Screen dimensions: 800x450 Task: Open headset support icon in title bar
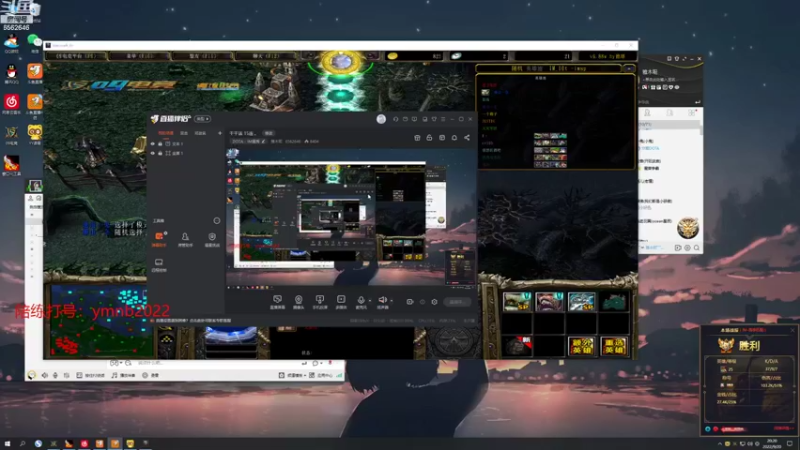click(395, 119)
